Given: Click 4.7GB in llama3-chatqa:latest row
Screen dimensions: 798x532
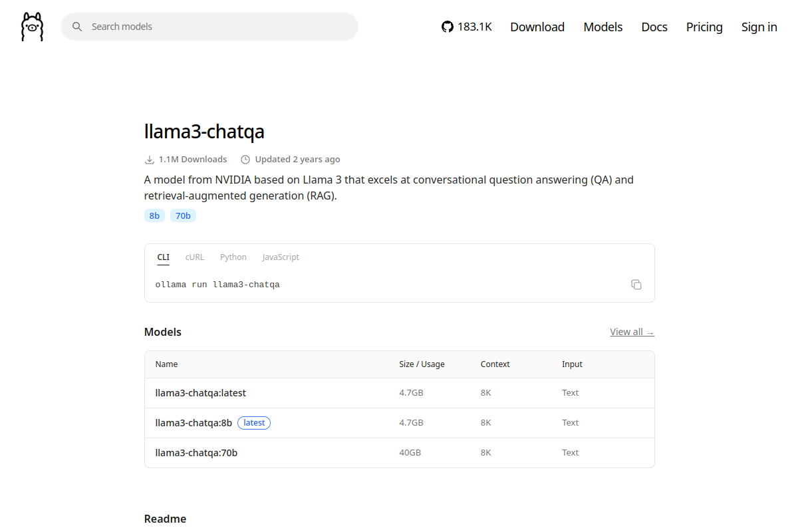Looking at the screenshot, I should (411, 393).
